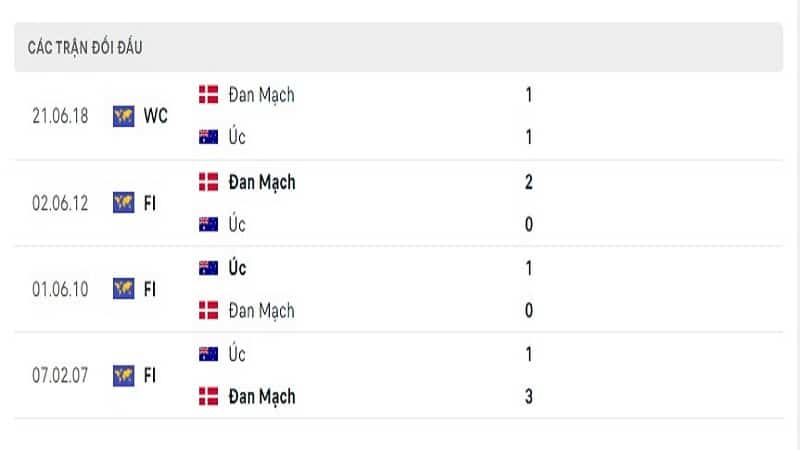Click Australia flag in 07.02.07 match

(x=208, y=354)
